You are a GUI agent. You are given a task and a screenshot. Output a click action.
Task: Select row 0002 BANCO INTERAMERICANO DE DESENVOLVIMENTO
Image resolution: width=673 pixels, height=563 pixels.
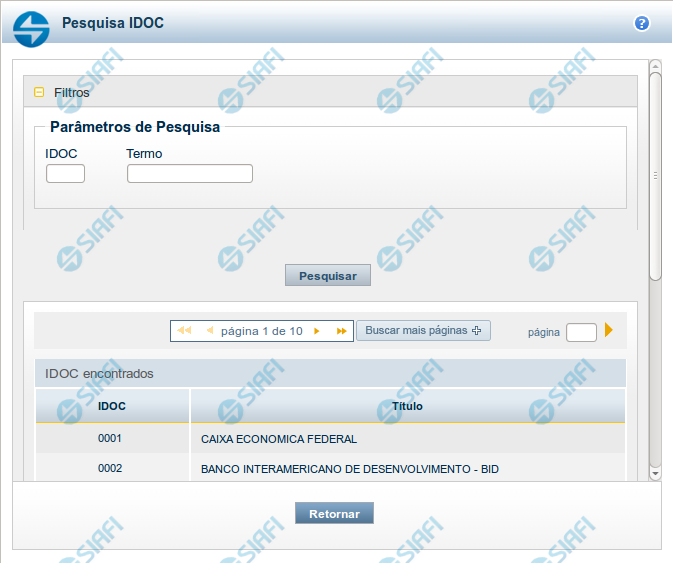349,469
